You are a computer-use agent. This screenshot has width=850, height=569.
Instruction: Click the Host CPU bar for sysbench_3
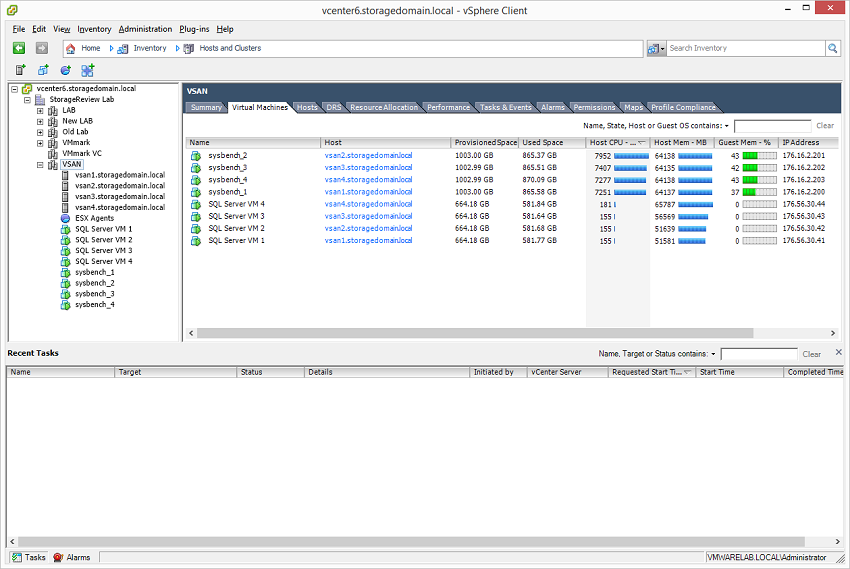click(x=630, y=168)
